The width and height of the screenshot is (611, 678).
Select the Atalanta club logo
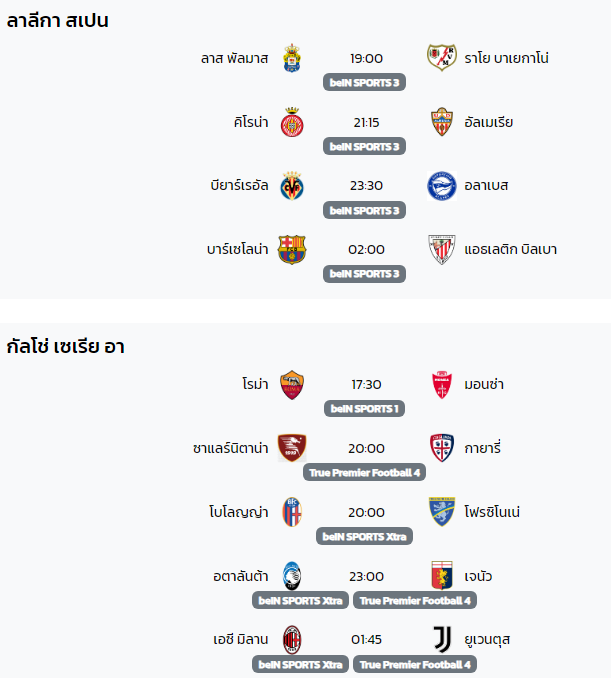click(x=292, y=576)
